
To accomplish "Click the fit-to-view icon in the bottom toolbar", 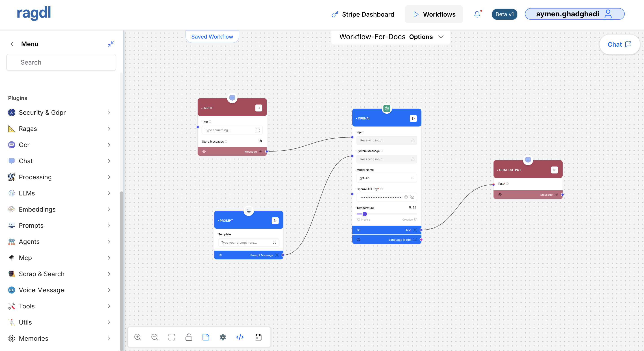I will [172, 337].
